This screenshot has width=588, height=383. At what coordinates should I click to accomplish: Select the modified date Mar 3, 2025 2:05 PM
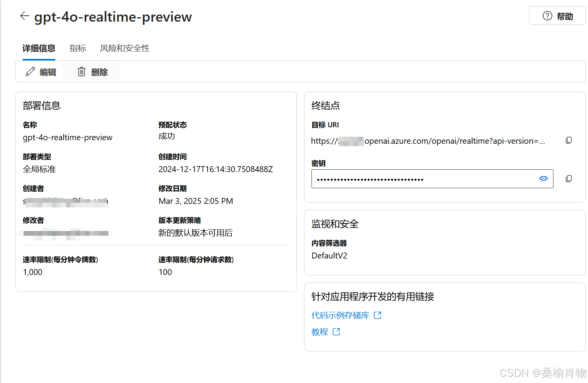pos(196,201)
